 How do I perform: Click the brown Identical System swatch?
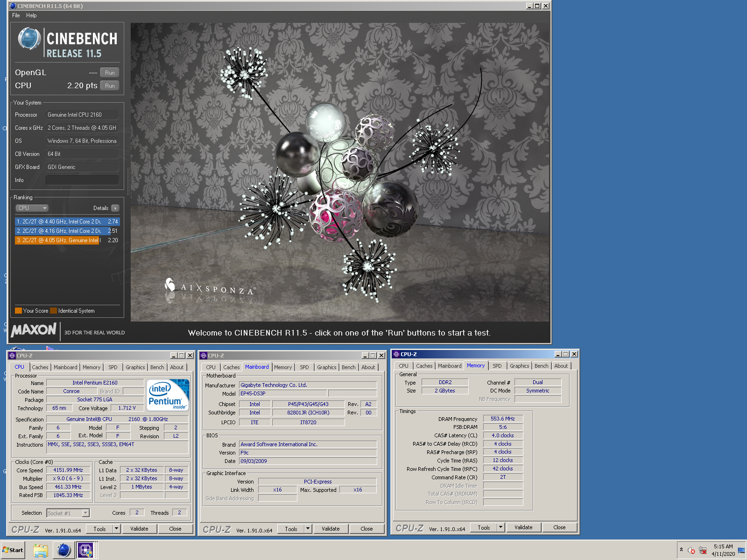pyautogui.click(x=53, y=311)
